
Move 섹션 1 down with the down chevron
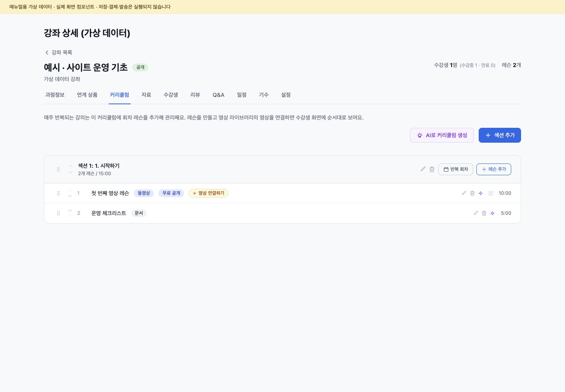(71, 172)
